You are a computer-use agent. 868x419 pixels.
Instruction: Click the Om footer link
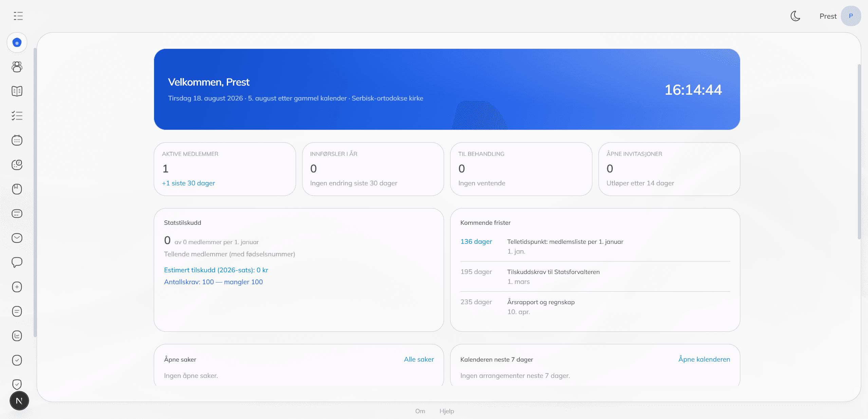point(420,411)
